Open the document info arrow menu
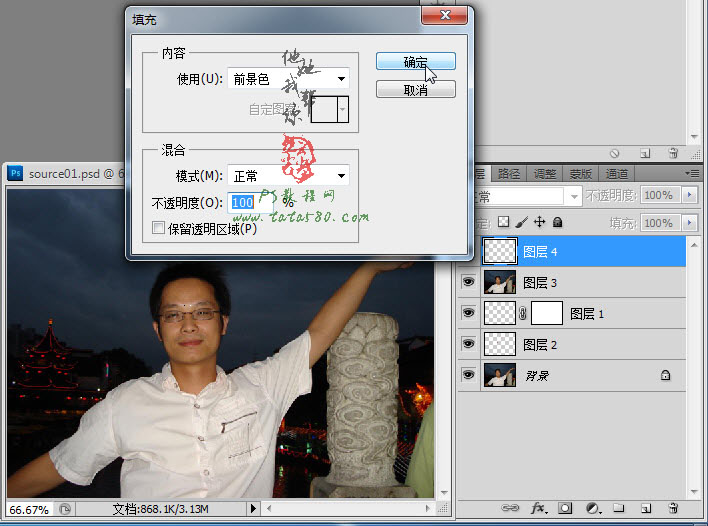The height and width of the screenshot is (526, 708). tap(253, 509)
